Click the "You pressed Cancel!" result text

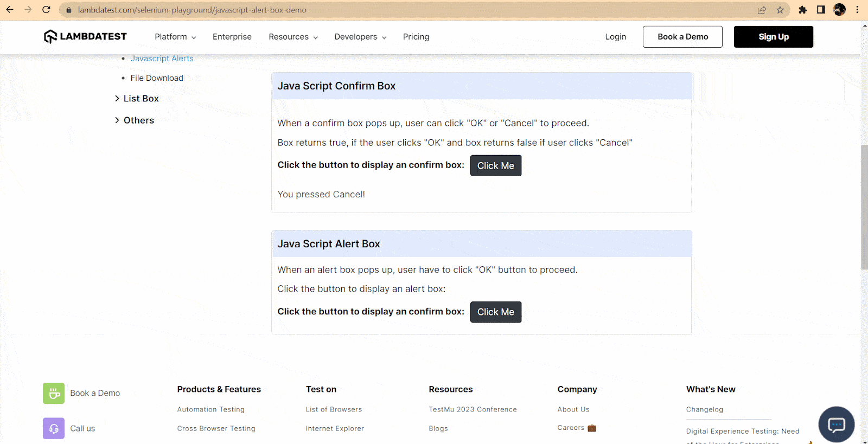pyautogui.click(x=321, y=194)
